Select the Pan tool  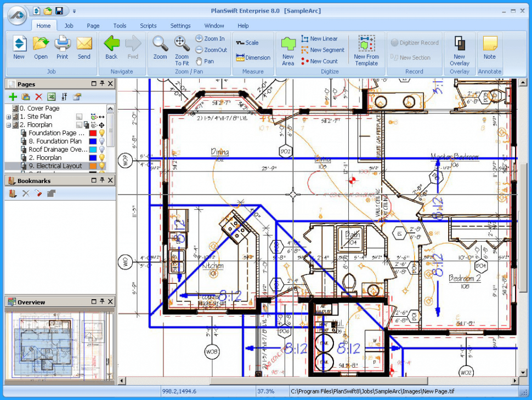(x=205, y=61)
